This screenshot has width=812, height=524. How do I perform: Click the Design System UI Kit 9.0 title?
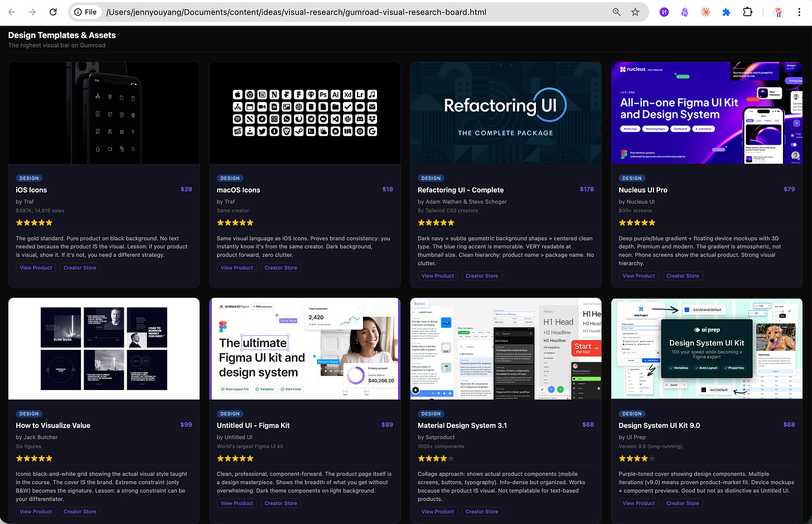point(659,425)
